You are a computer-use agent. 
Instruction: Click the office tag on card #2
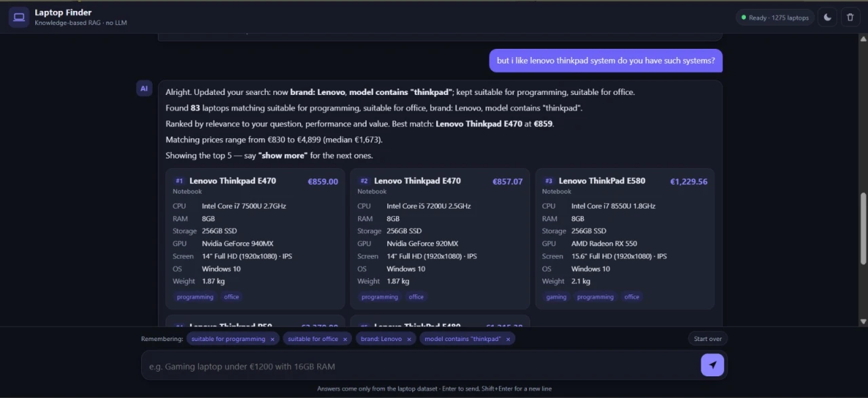pyautogui.click(x=416, y=297)
